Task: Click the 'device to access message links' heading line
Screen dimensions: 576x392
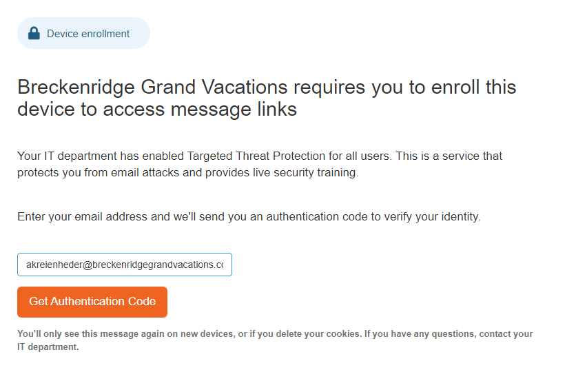Action: click(157, 110)
